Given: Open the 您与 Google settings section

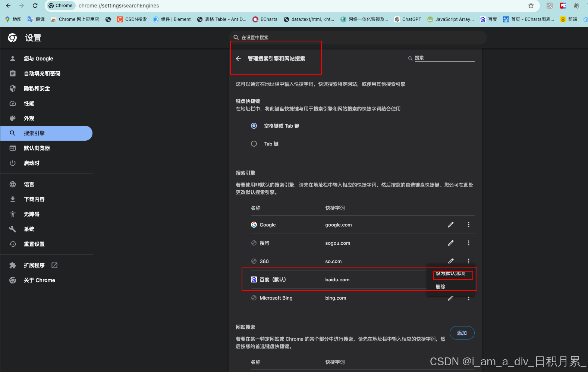Looking at the screenshot, I should (46, 59).
